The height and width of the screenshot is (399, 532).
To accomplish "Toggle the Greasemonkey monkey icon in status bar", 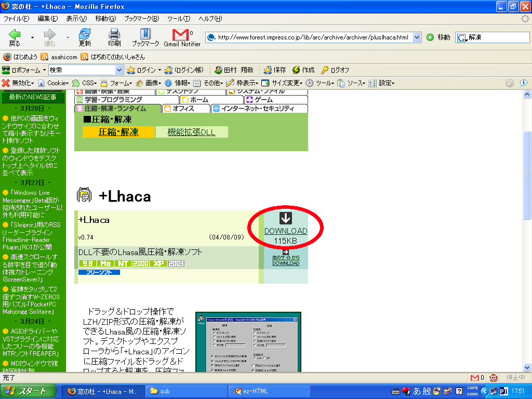I will 494,378.
